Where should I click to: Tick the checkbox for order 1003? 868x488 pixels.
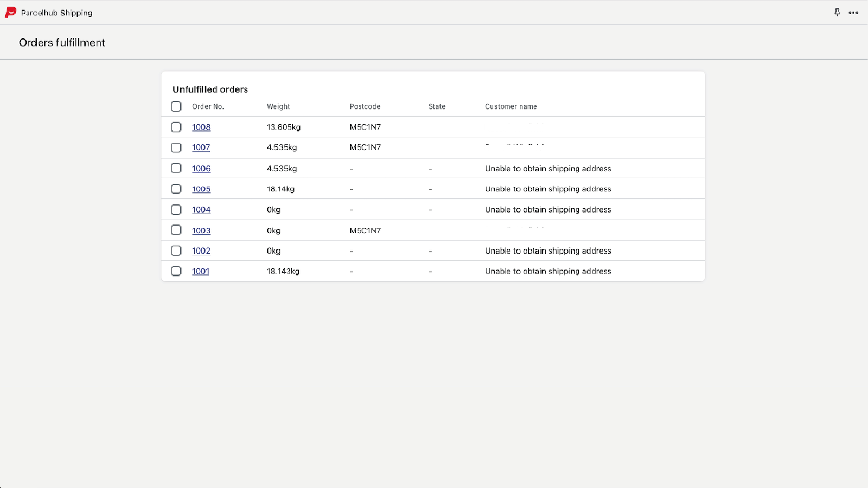(176, 230)
